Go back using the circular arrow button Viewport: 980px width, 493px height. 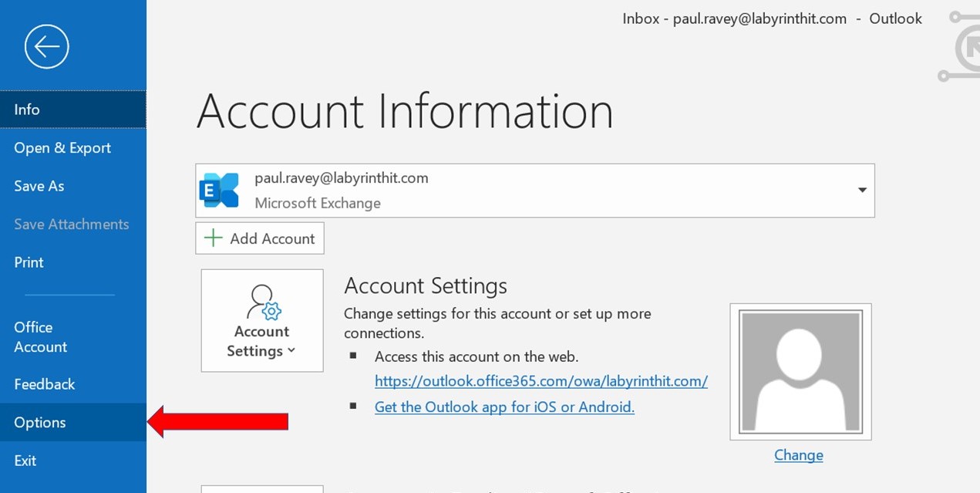(x=46, y=46)
